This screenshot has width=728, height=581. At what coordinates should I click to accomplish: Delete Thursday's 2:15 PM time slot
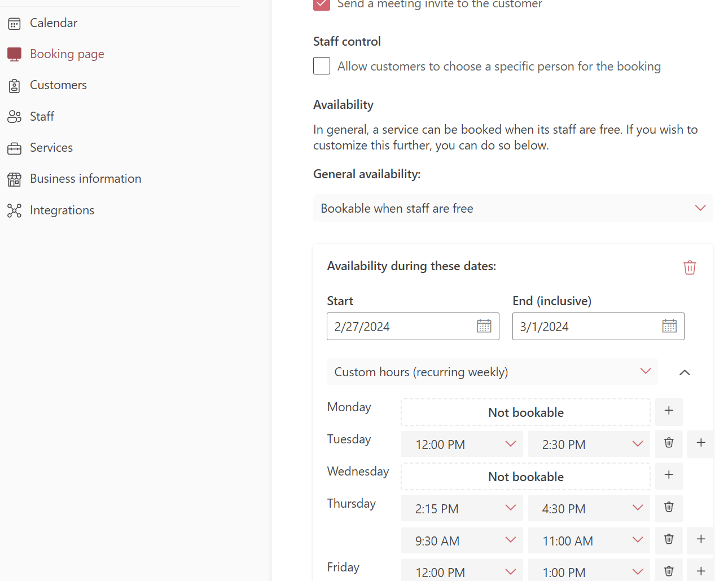(669, 508)
